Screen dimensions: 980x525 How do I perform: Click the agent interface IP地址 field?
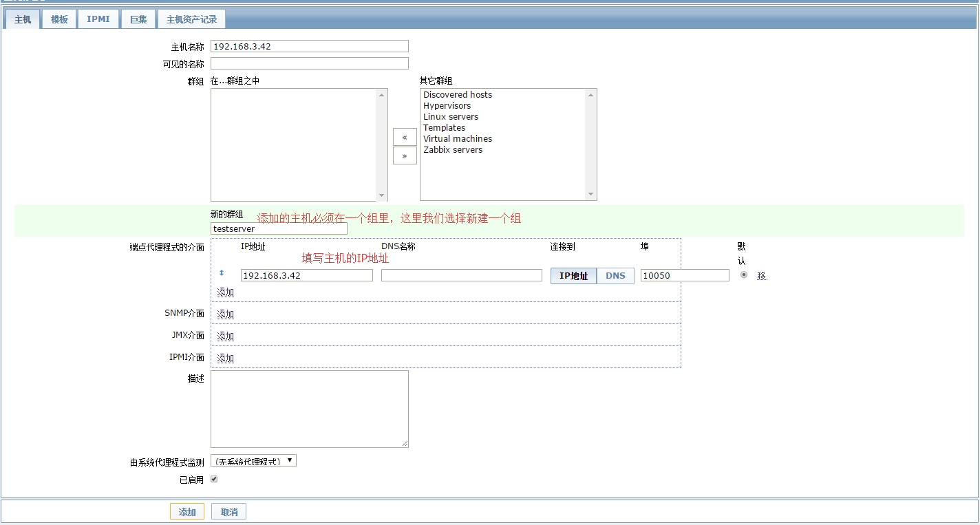click(307, 275)
